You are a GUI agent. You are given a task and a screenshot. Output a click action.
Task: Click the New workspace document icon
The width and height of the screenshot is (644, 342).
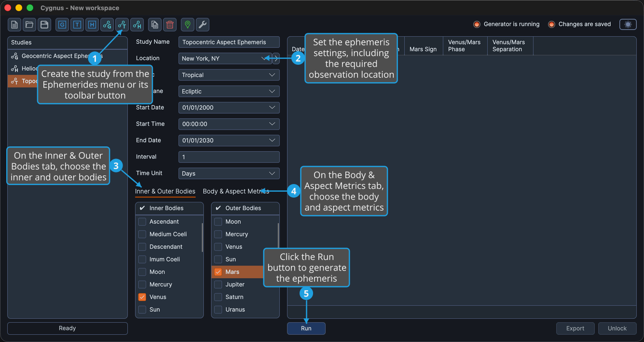click(14, 25)
